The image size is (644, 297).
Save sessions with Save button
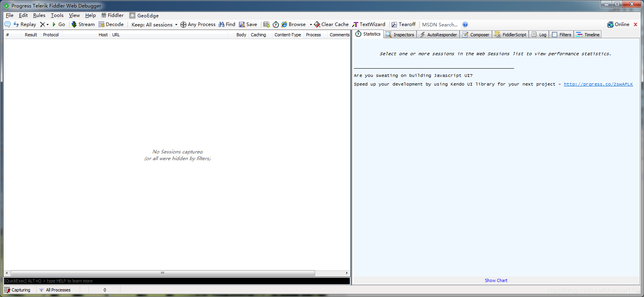click(x=248, y=24)
